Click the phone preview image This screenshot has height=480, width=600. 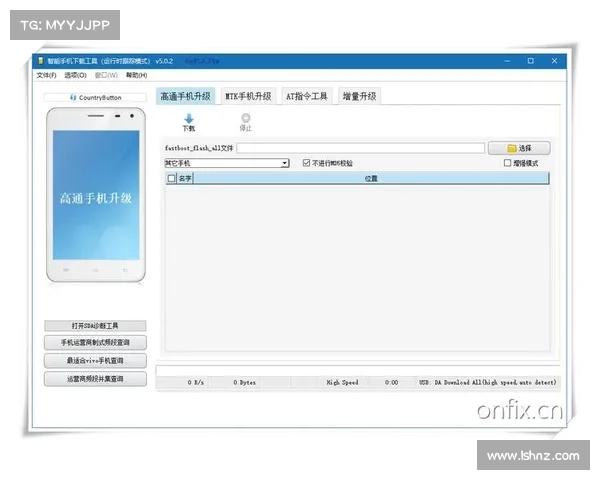coord(96,195)
